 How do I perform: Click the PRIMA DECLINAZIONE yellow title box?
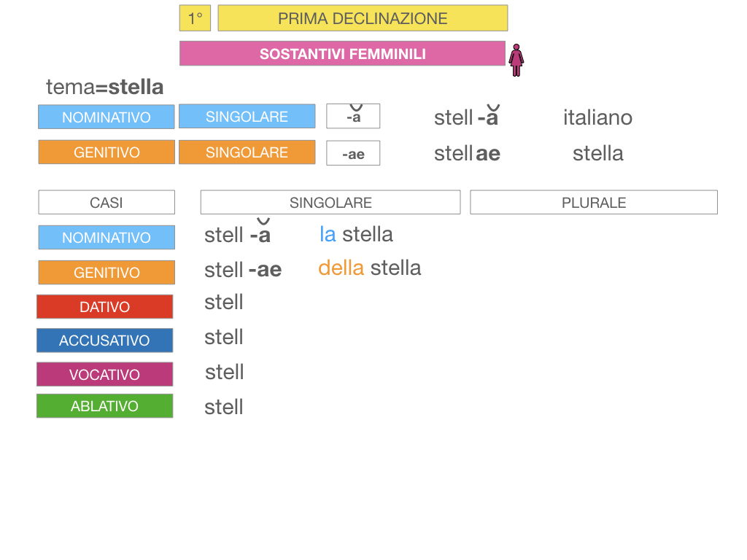tap(363, 18)
